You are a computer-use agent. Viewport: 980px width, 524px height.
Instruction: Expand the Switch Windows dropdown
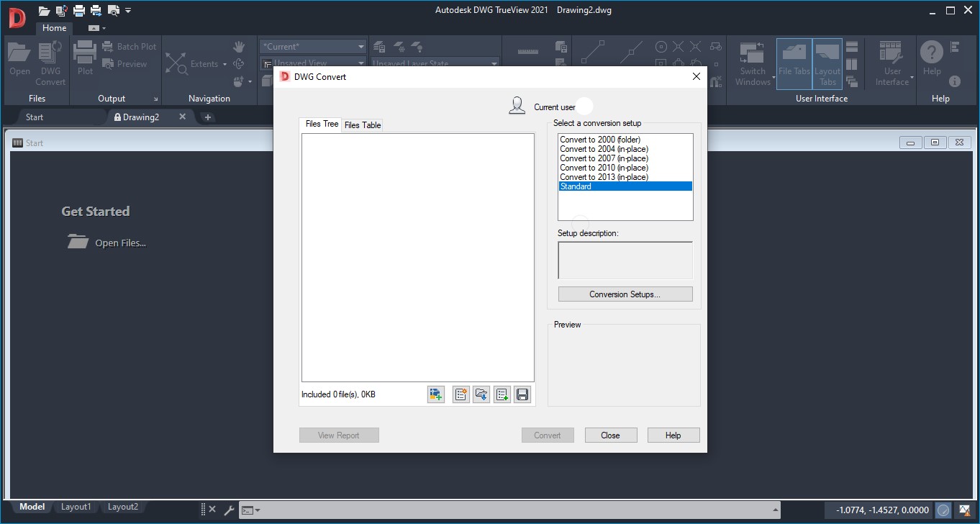(774, 76)
